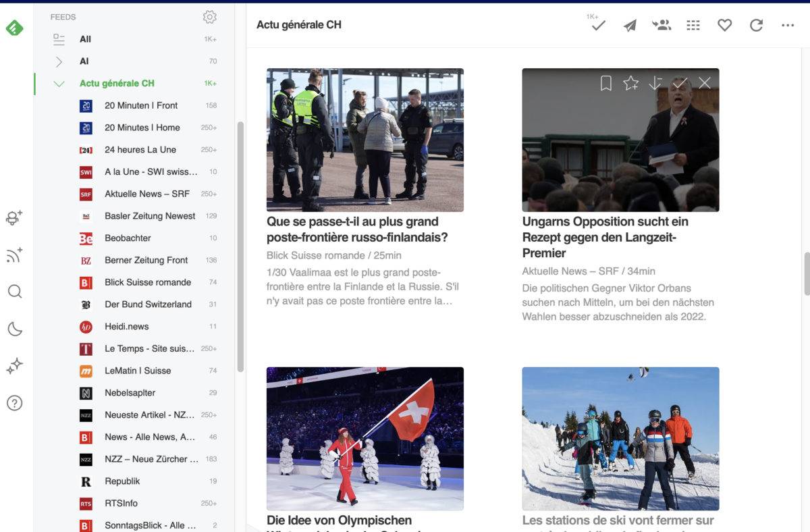Change layout with the grid icon
The width and height of the screenshot is (810, 532).
(x=693, y=25)
